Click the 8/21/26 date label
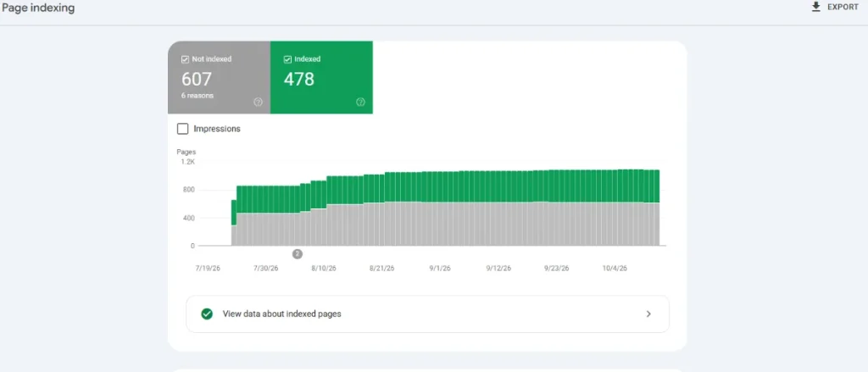This screenshot has height=372, width=868. pyautogui.click(x=382, y=269)
